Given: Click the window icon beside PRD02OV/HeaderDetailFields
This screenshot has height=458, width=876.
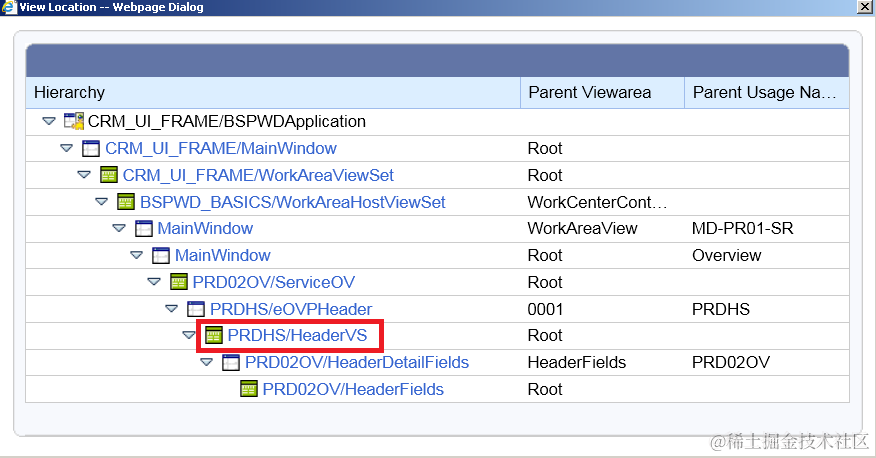Looking at the screenshot, I should click(x=231, y=362).
